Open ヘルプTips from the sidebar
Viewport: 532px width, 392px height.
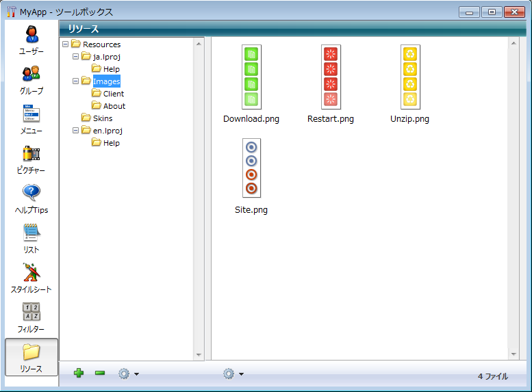[31, 198]
